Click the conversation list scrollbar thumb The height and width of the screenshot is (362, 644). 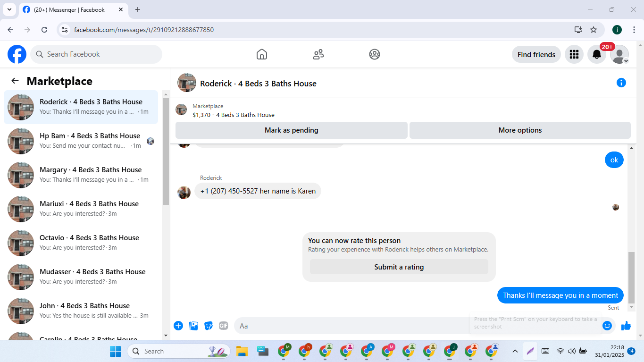pyautogui.click(x=166, y=152)
